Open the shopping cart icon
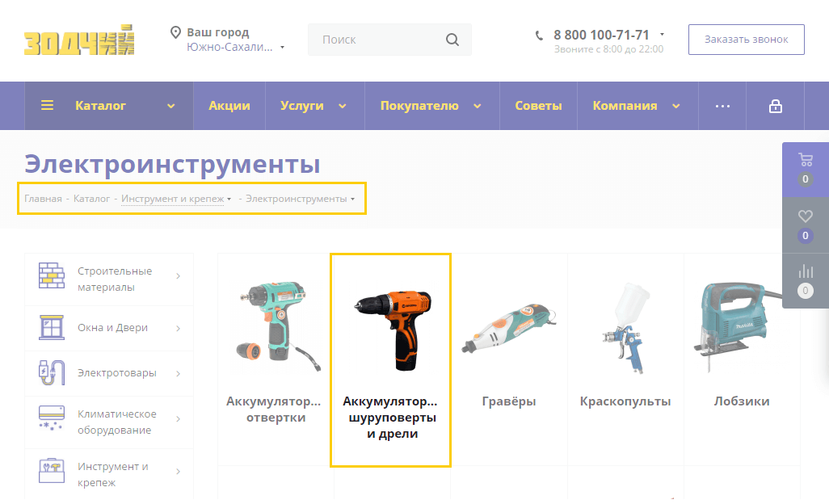 [x=805, y=160]
